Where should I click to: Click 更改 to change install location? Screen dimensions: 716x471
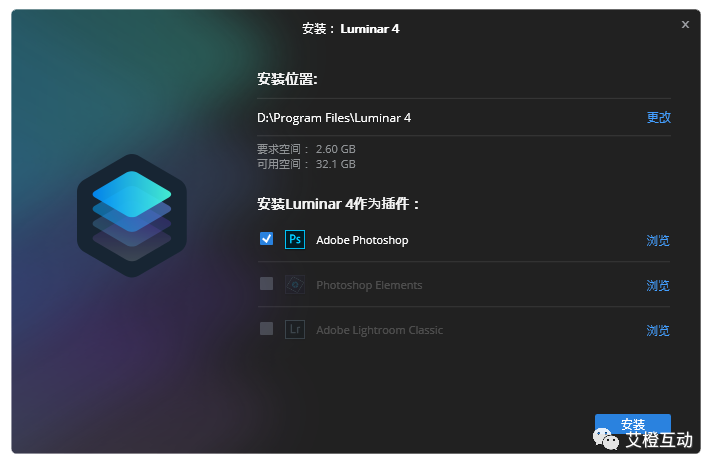[x=658, y=117]
